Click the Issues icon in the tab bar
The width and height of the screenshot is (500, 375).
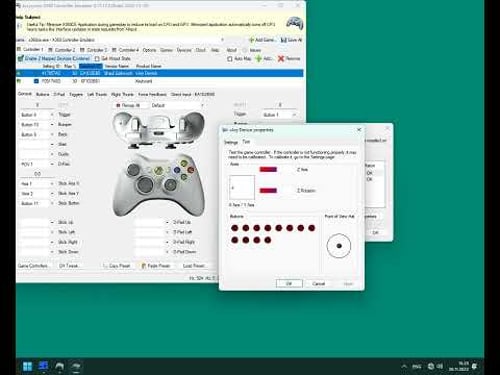pos(245,50)
